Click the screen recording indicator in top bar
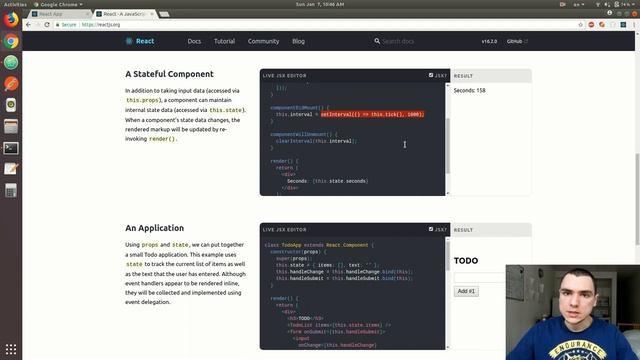This screenshot has height=360, width=640. [563, 4]
